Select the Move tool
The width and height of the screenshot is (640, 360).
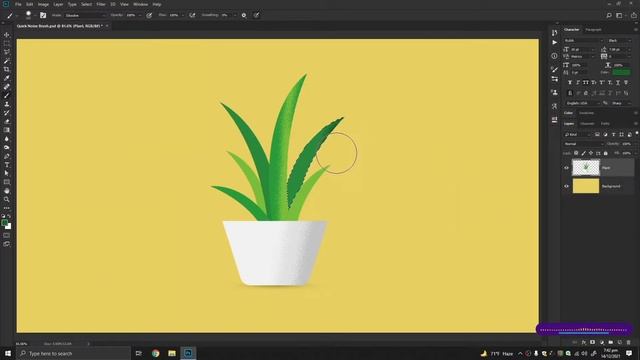pyautogui.click(x=7, y=35)
